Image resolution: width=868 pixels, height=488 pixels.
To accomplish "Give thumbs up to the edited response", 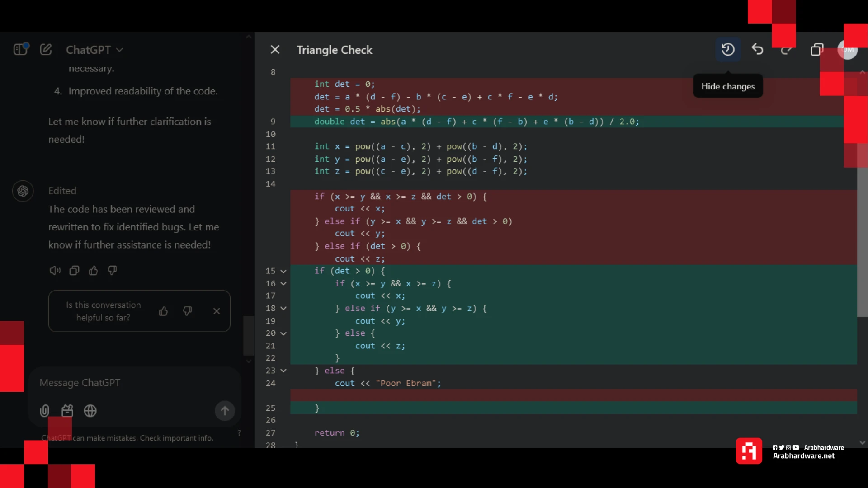I will (94, 270).
